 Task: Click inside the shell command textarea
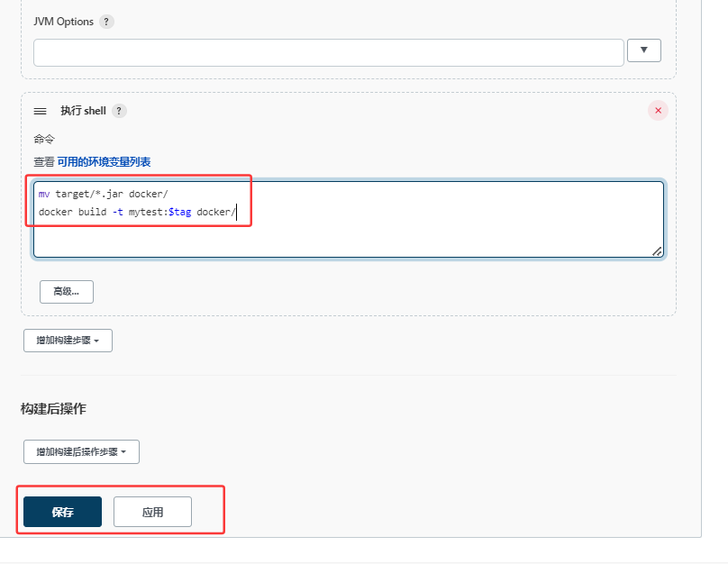click(x=348, y=219)
